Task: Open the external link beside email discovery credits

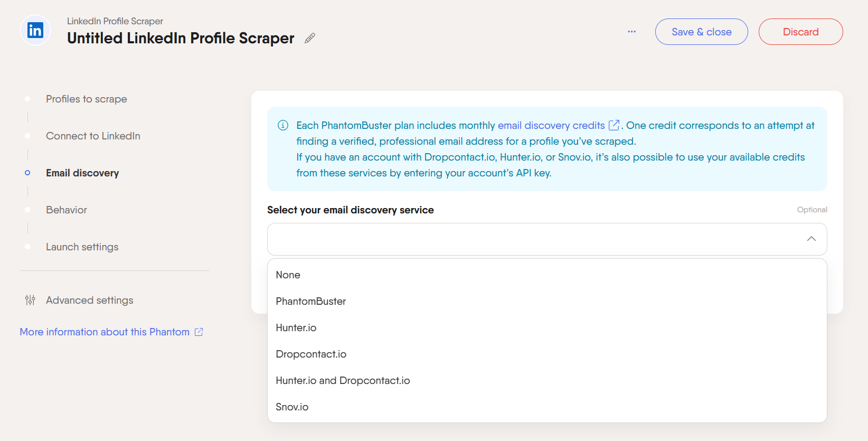Action: click(x=614, y=125)
